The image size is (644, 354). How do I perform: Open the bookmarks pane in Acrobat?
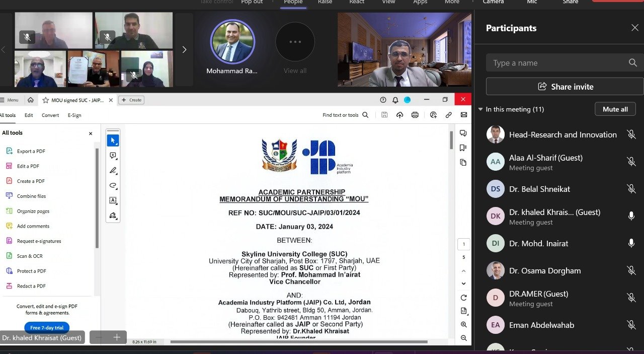pos(463,148)
